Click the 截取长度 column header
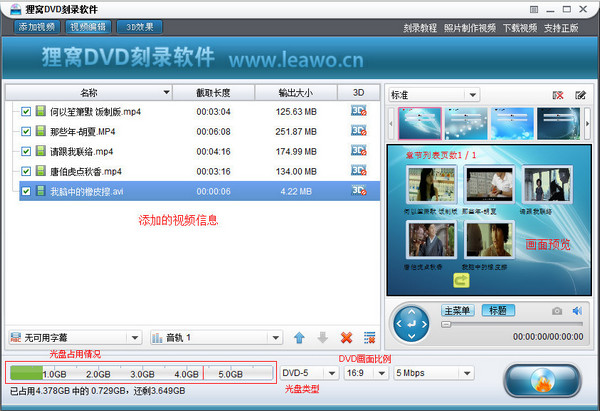This screenshot has width=600, height=411. (214, 93)
